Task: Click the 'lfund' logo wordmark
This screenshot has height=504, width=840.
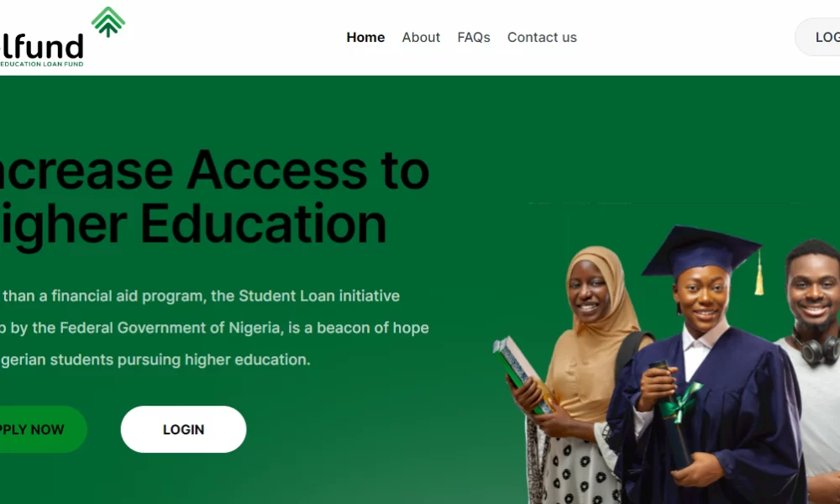Action: click(42, 46)
